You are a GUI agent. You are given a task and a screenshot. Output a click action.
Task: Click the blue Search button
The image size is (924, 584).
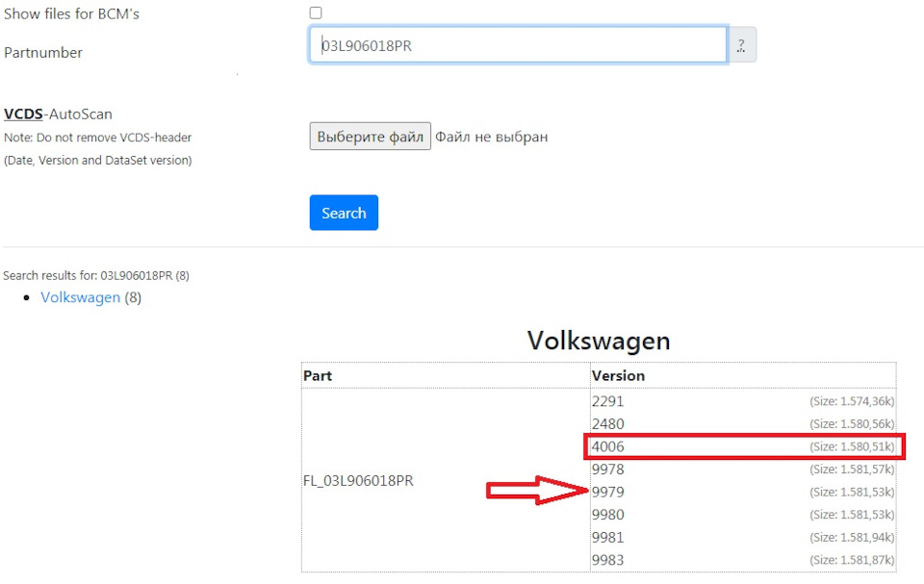pos(344,213)
